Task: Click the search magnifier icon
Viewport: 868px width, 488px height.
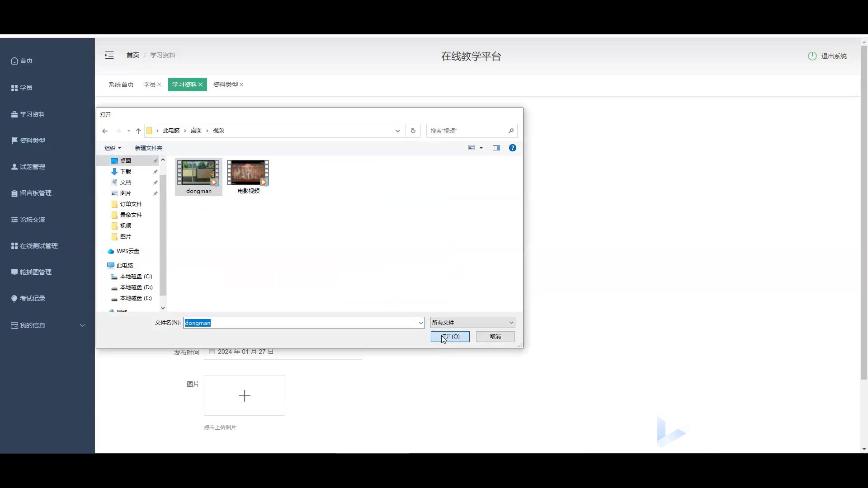Action: [x=511, y=131]
